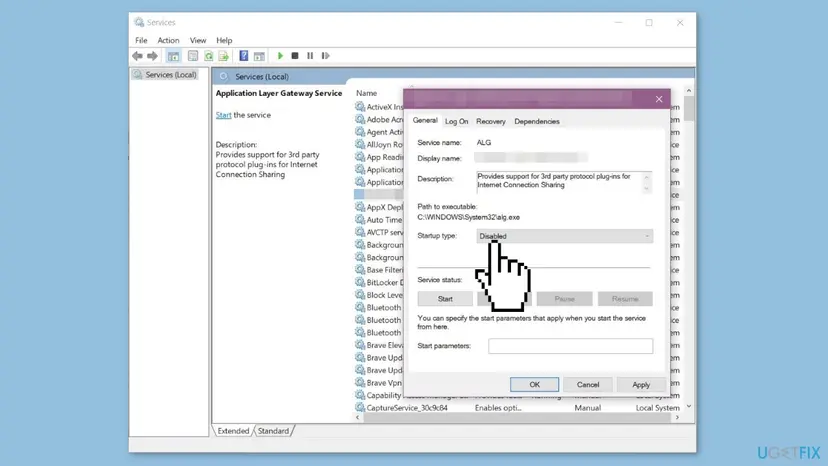Switch to the Log On tab

click(456, 122)
